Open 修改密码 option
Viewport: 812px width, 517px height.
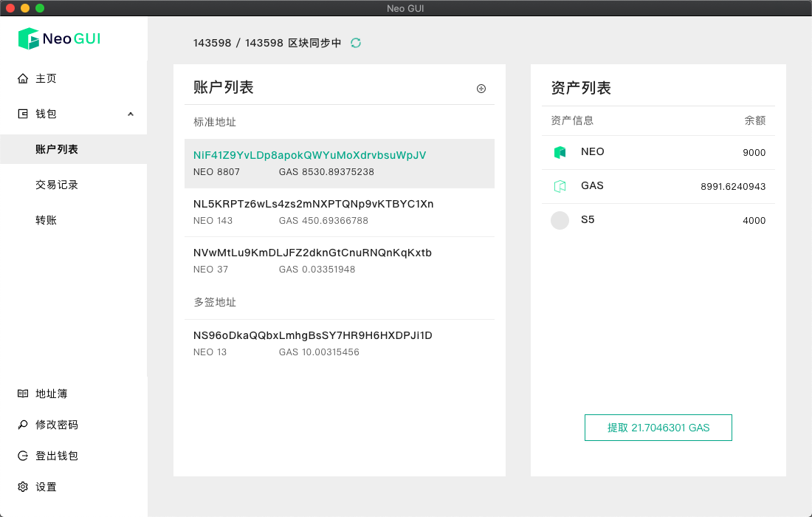(x=57, y=425)
